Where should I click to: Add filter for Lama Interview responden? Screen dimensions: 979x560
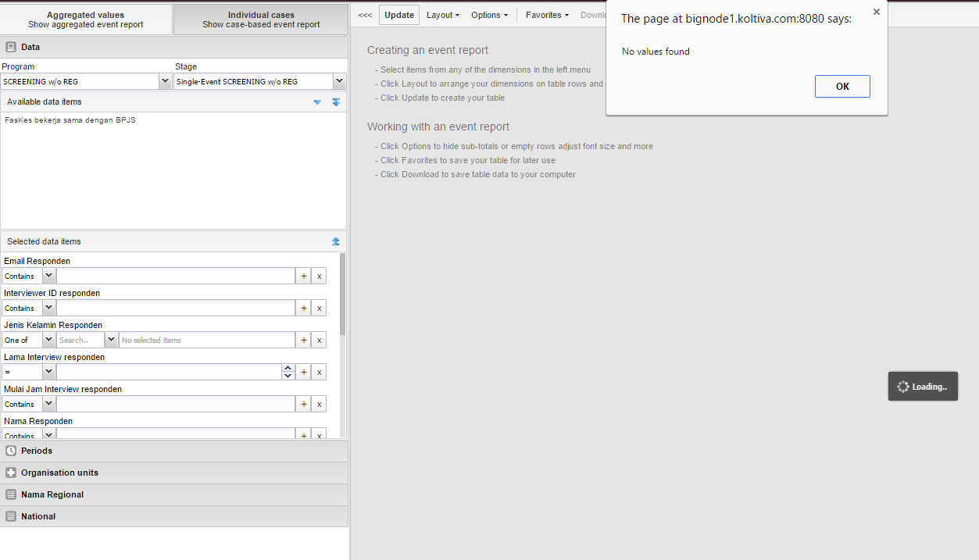point(303,372)
